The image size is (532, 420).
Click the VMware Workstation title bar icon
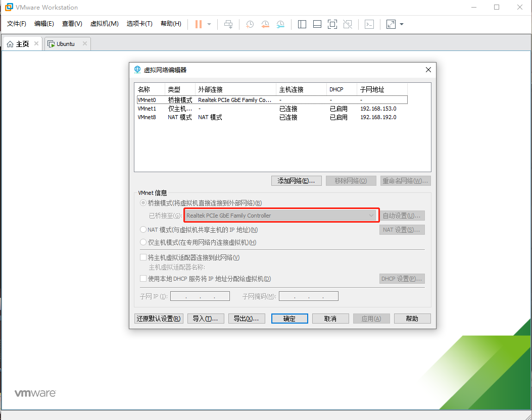coord(9,7)
